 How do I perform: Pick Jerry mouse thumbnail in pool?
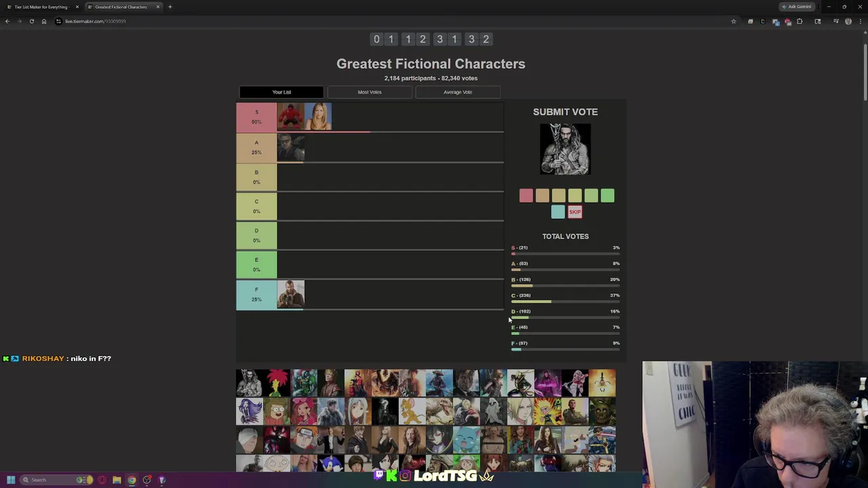tap(412, 411)
